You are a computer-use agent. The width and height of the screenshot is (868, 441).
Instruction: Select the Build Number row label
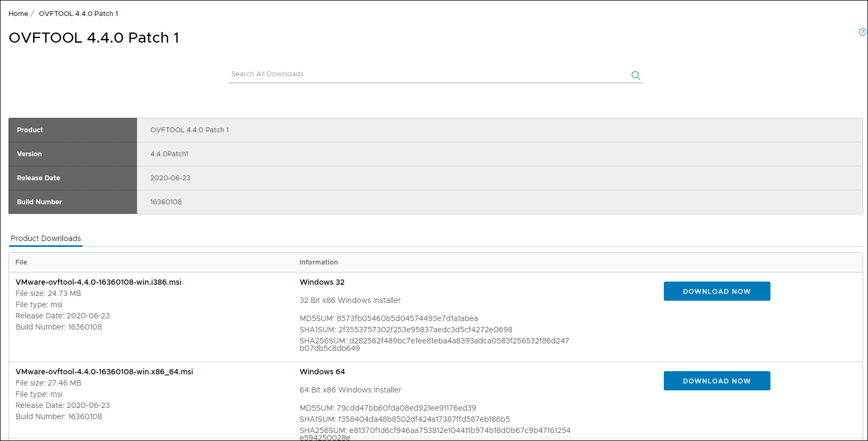tap(39, 202)
